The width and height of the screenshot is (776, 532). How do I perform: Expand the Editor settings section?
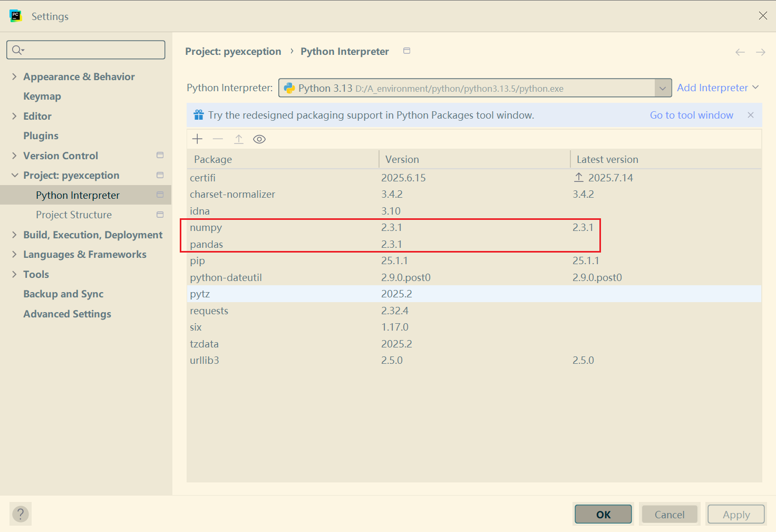(14, 116)
